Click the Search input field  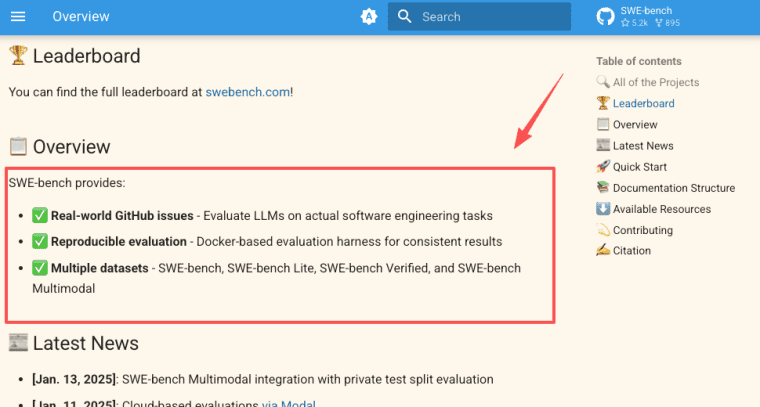[x=479, y=16]
